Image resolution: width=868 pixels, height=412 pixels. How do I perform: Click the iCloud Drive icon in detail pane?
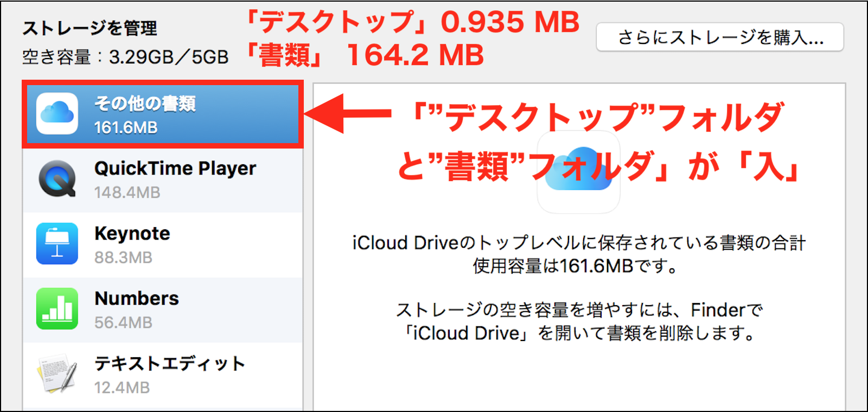click(578, 171)
